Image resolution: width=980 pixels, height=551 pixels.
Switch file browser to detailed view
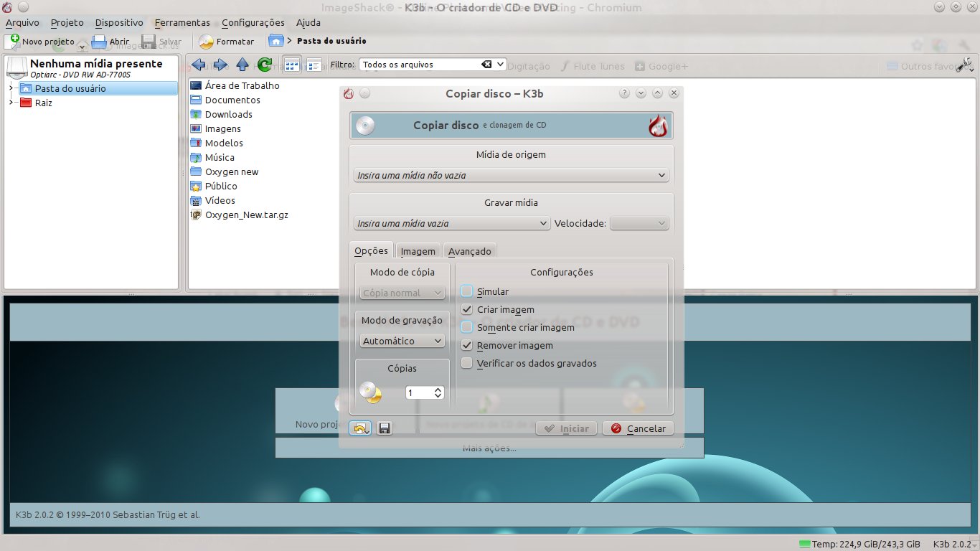314,65
